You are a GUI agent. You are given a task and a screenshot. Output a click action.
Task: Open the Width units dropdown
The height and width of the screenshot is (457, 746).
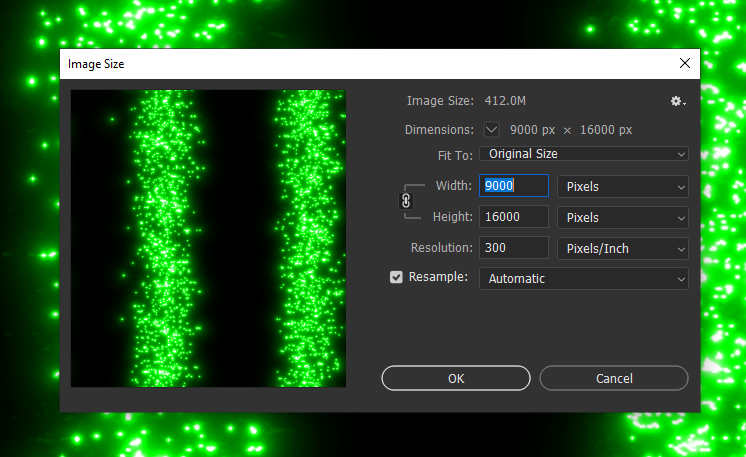pos(623,186)
